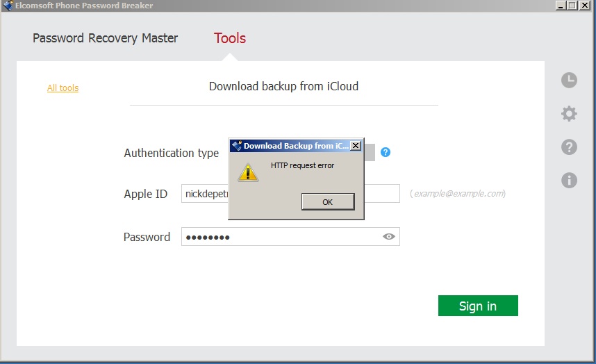Screen dimensions: 596x364
Task: Click the gray question mark help icon
Action: pos(569,147)
